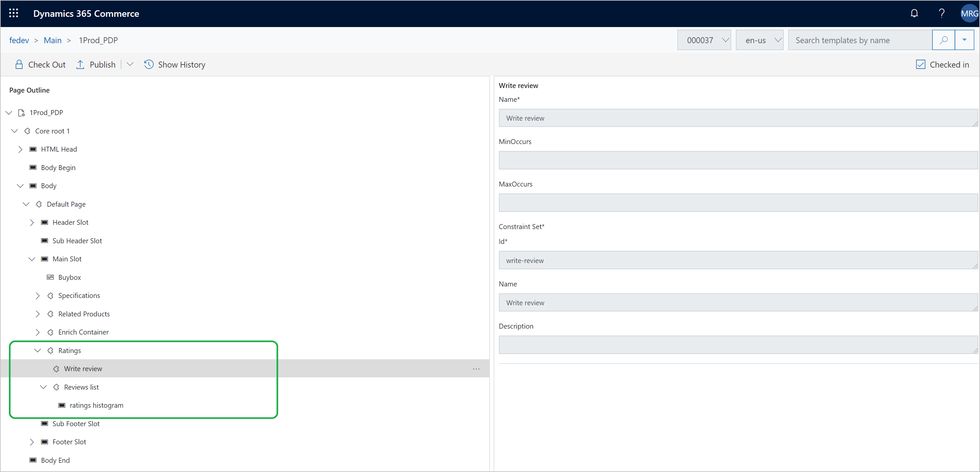The width and height of the screenshot is (980, 472).
Task: Click the fedev breadcrumb link
Action: point(19,40)
